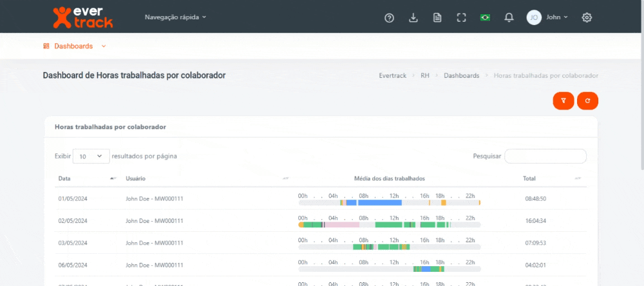Click the Evertrack logo

click(x=82, y=17)
